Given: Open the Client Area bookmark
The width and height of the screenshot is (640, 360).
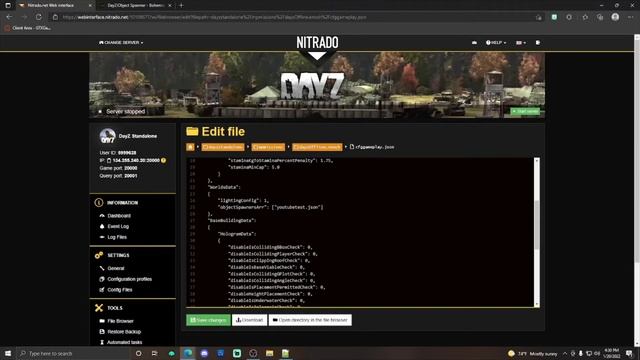Looking at the screenshot, I should (x=27, y=28).
